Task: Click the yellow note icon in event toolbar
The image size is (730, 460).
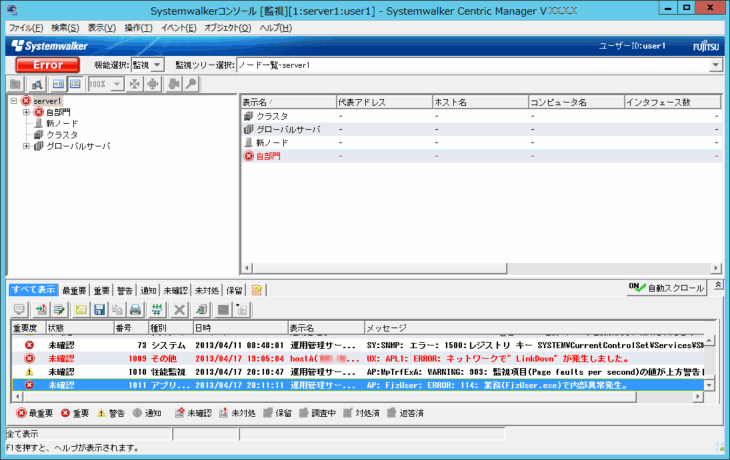Action: click(81, 309)
